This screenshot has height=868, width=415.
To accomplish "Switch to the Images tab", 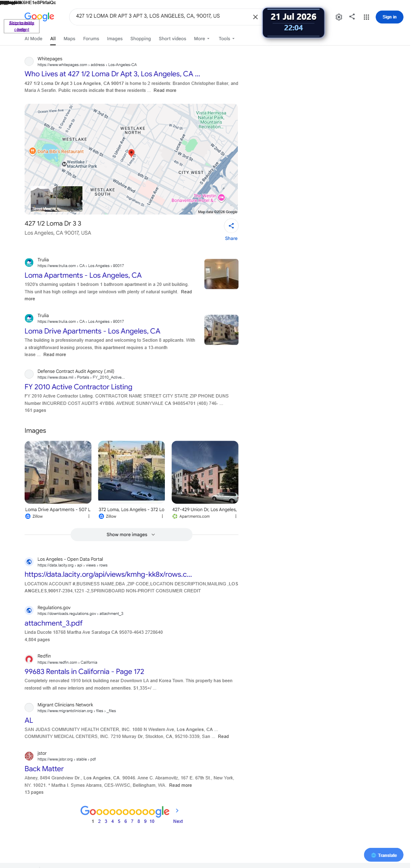I will pyautogui.click(x=115, y=39).
